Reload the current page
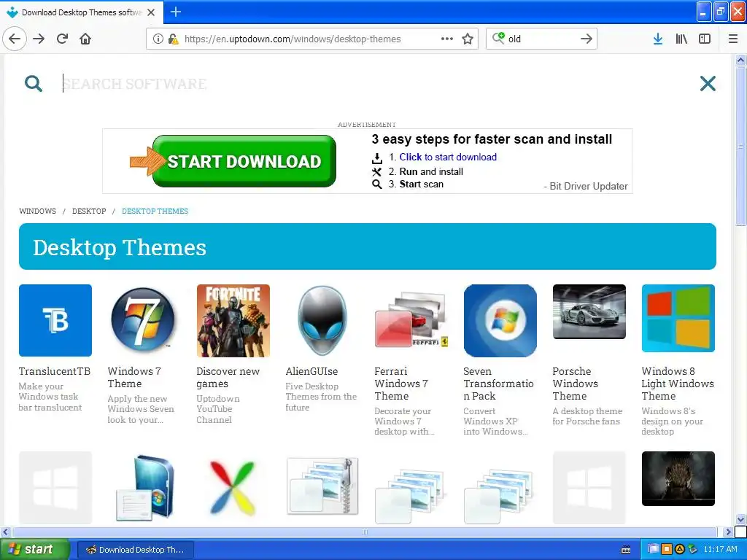The width and height of the screenshot is (747, 560). (x=63, y=39)
